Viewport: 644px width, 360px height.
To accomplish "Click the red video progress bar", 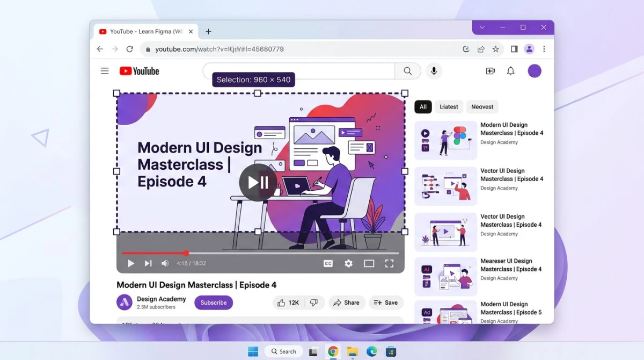I will [x=154, y=253].
